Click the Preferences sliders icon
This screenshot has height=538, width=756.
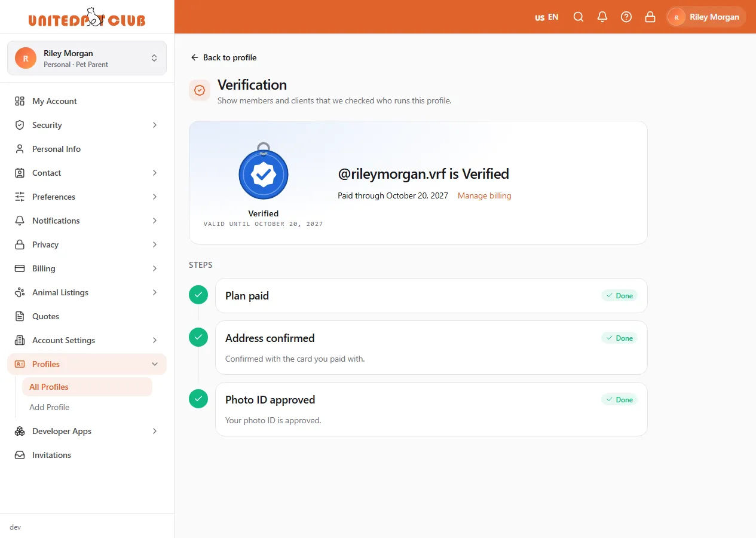pyautogui.click(x=20, y=197)
